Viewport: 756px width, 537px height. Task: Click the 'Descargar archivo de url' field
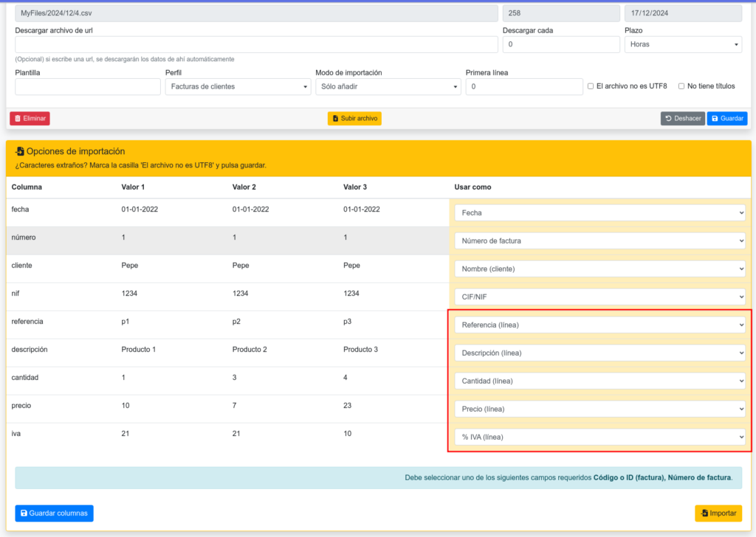(x=256, y=44)
